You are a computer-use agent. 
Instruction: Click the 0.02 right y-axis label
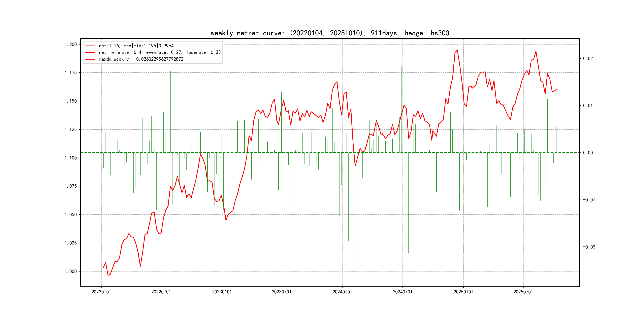click(x=588, y=58)
